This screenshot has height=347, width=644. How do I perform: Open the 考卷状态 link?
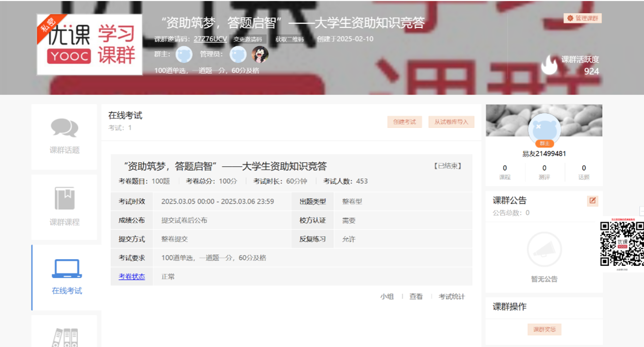(x=132, y=276)
